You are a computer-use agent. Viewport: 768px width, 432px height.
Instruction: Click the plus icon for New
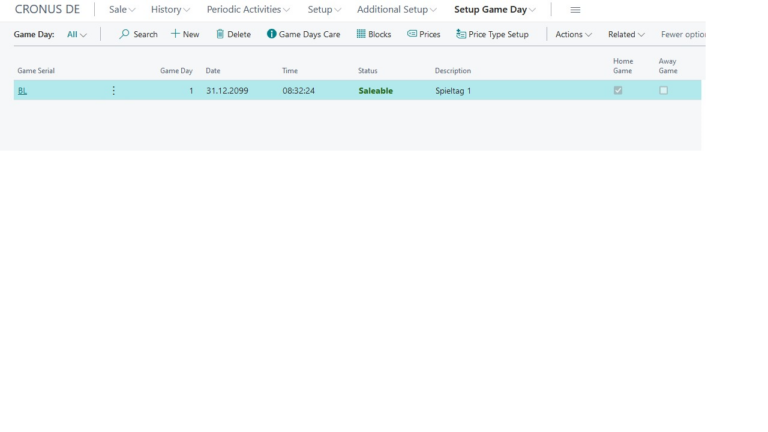[175, 34]
